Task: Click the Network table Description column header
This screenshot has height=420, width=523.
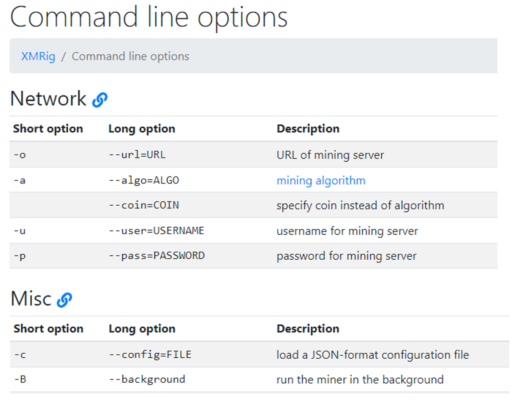Action: click(308, 129)
